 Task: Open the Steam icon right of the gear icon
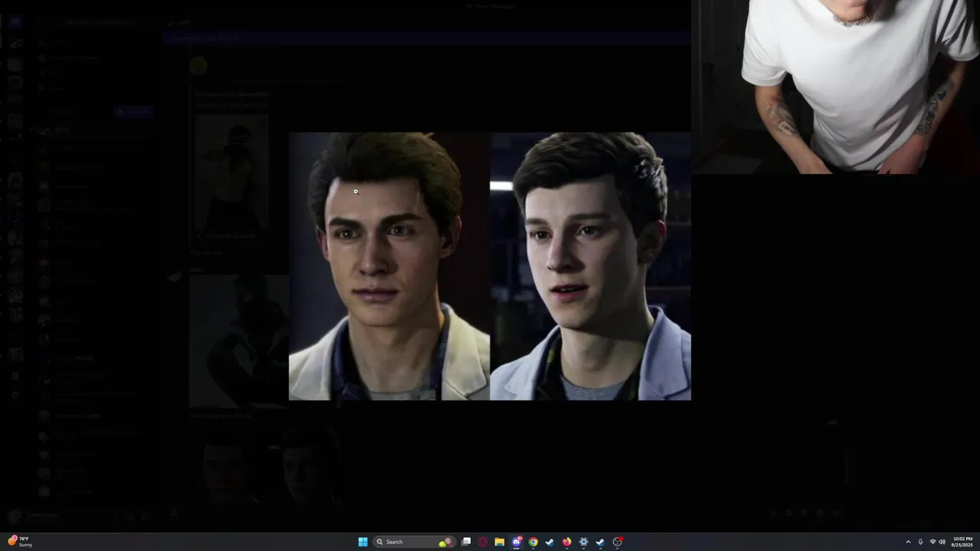[x=600, y=542]
